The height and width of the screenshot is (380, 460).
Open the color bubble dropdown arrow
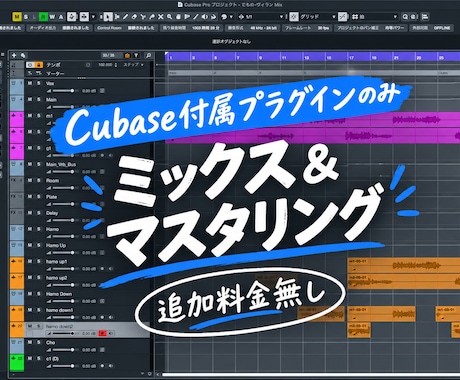(x=231, y=17)
